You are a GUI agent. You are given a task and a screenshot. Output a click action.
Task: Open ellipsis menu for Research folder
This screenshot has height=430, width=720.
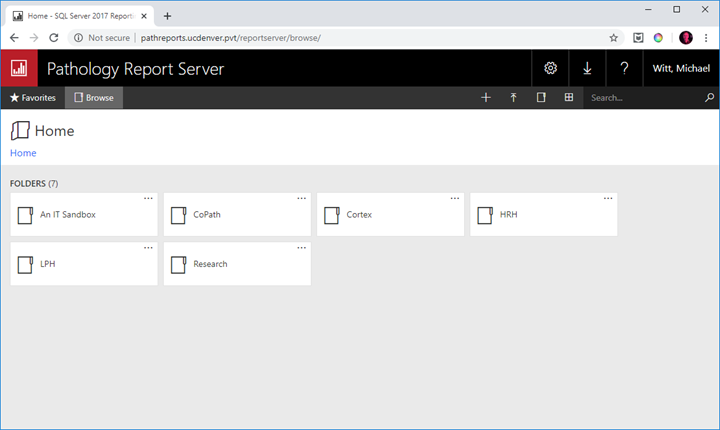301,248
